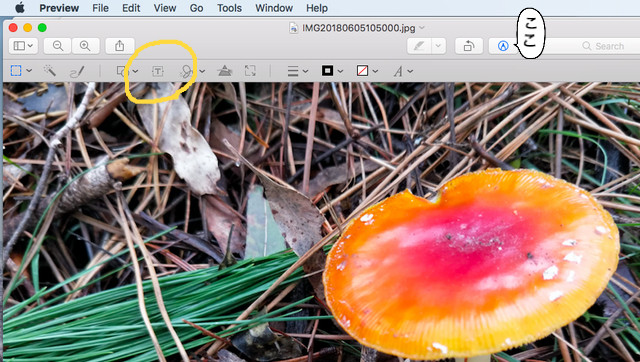
Task: Zoom in with the plus magnifier
Action: coord(85,46)
